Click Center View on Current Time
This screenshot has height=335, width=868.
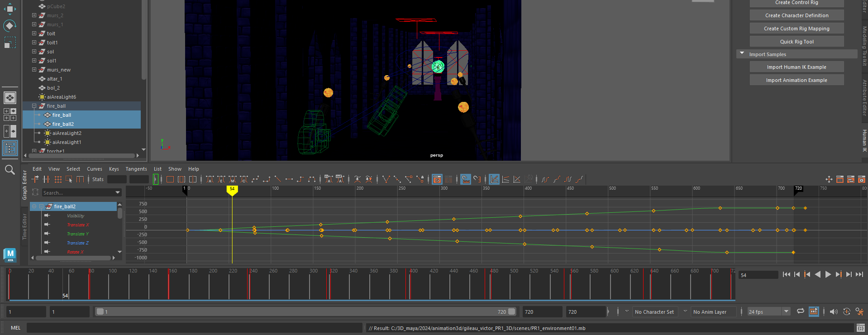click(x=192, y=179)
